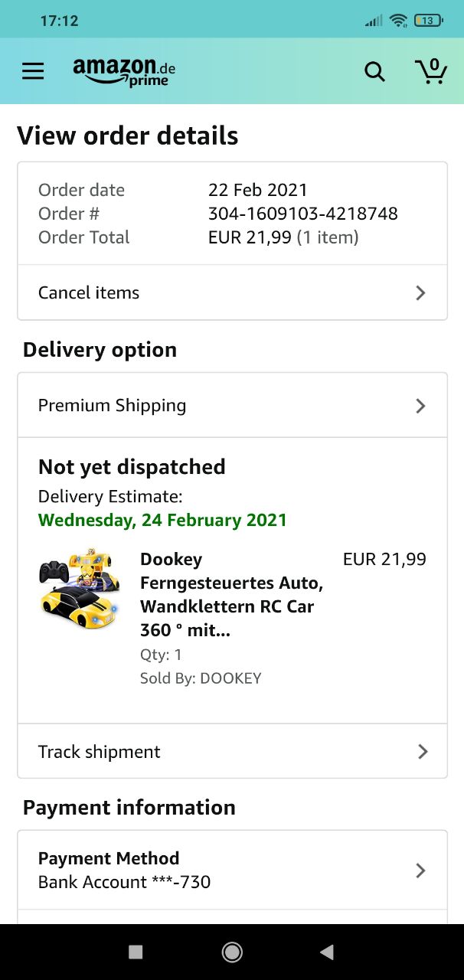Tap the Amazon.de Prime logo
This screenshot has width=464, height=980.
(124, 71)
